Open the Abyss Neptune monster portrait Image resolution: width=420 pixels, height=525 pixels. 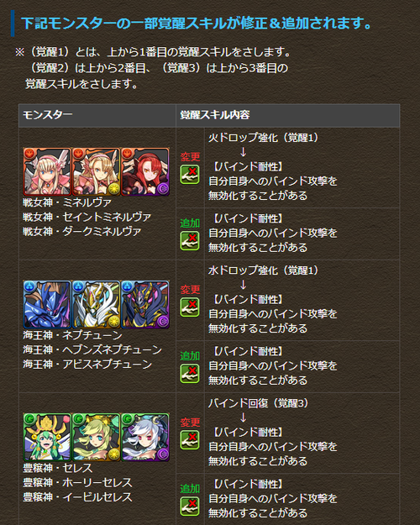(145, 305)
